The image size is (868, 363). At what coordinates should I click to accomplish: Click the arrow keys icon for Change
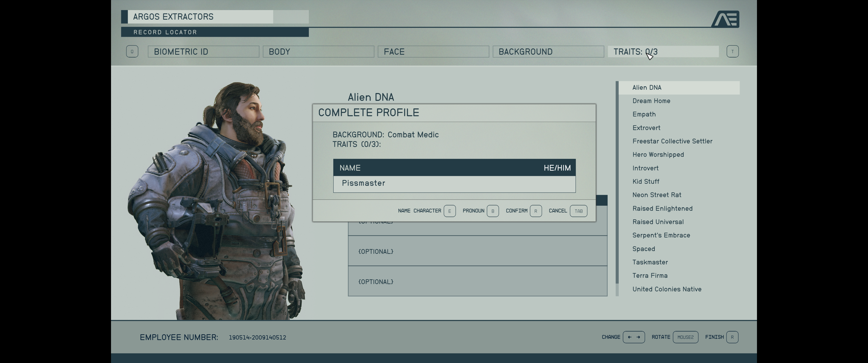coord(634,337)
